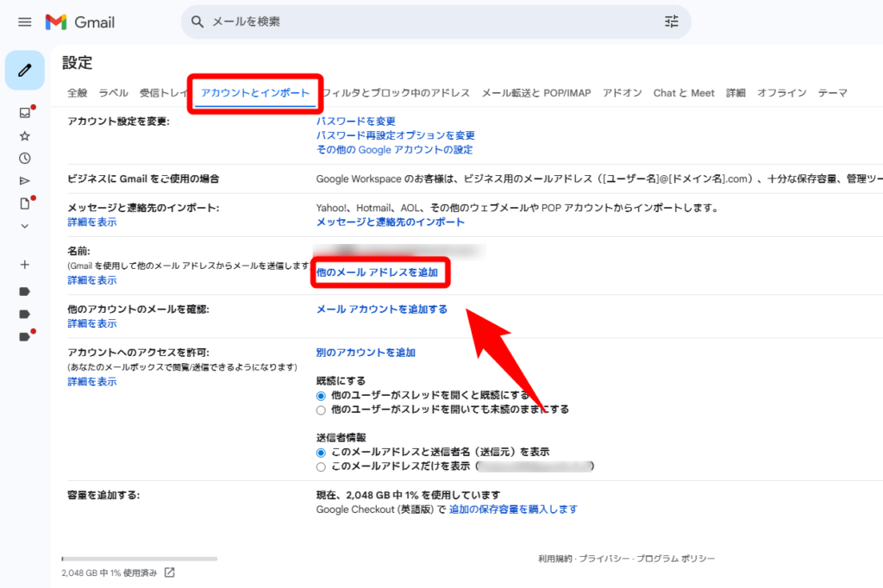The width and height of the screenshot is (883, 588).
Task: Select '他のユーザーがスレッドを開いても未読のままにする' radio option
Action: [322, 410]
